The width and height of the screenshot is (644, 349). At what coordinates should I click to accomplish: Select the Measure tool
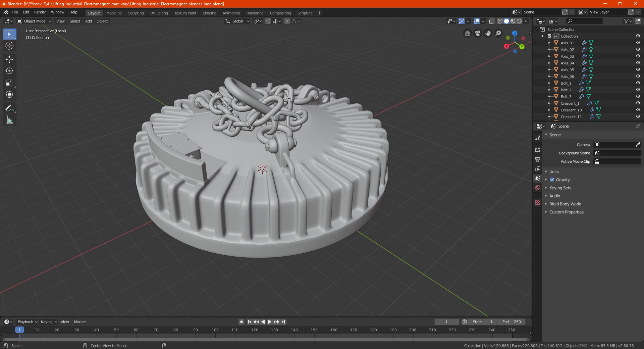pyautogui.click(x=9, y=120)
